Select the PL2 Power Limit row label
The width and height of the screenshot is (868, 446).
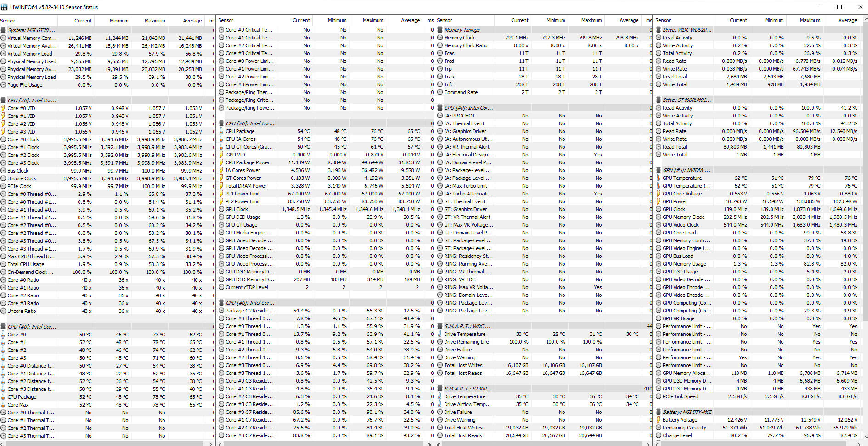pos(242,201)
